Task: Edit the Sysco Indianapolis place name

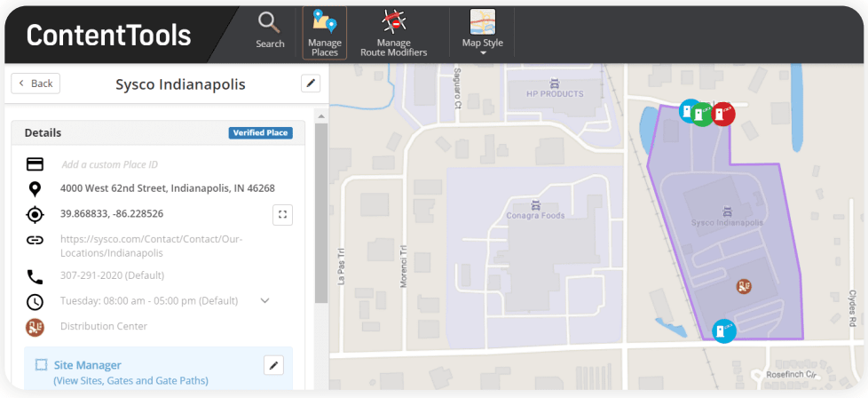Action: point(310,84)
